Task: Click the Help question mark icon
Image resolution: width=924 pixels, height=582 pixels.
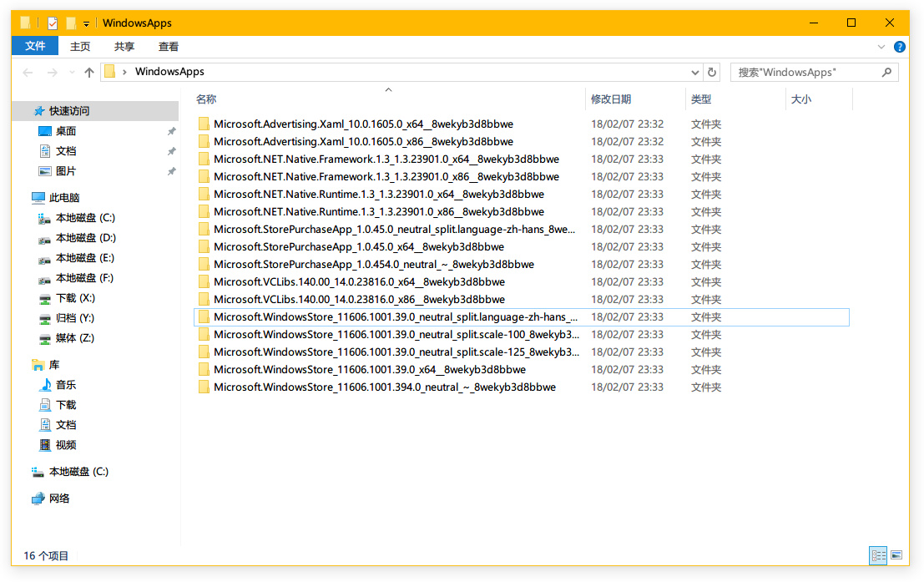Action: [899, 47]
